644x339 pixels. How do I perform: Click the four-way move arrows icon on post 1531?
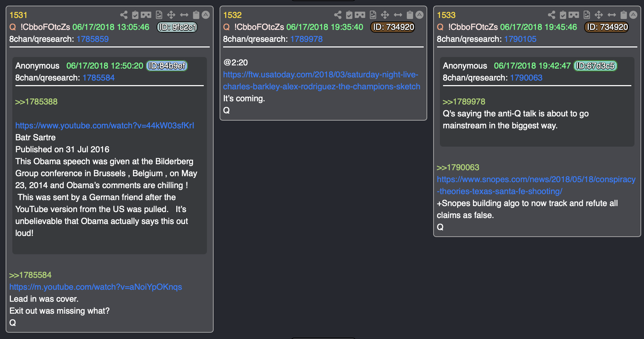[171, 15]
